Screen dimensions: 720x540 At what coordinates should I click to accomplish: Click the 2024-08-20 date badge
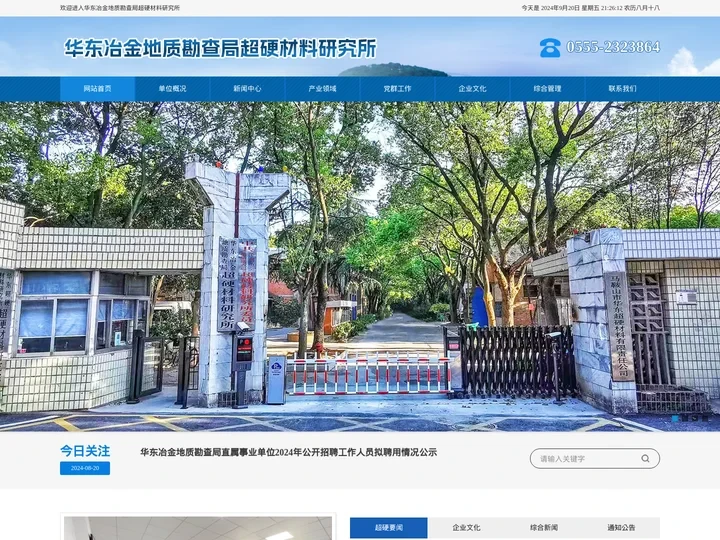(x=85, y=468)
